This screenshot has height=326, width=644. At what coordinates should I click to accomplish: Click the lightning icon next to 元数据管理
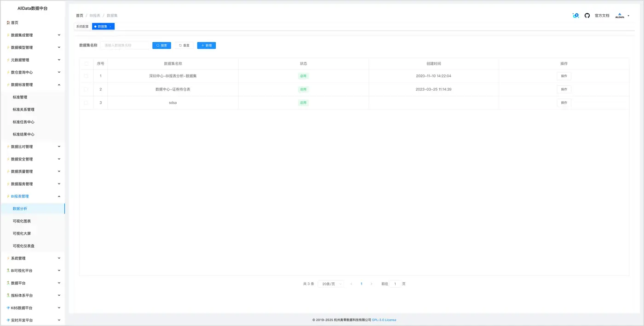(8, 60)
